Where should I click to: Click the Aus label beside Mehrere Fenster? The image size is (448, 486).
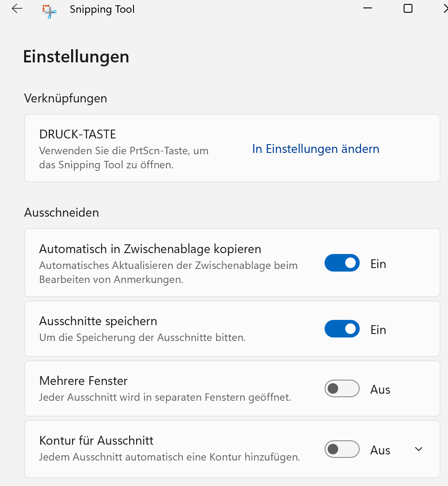(x=380, y=390)
